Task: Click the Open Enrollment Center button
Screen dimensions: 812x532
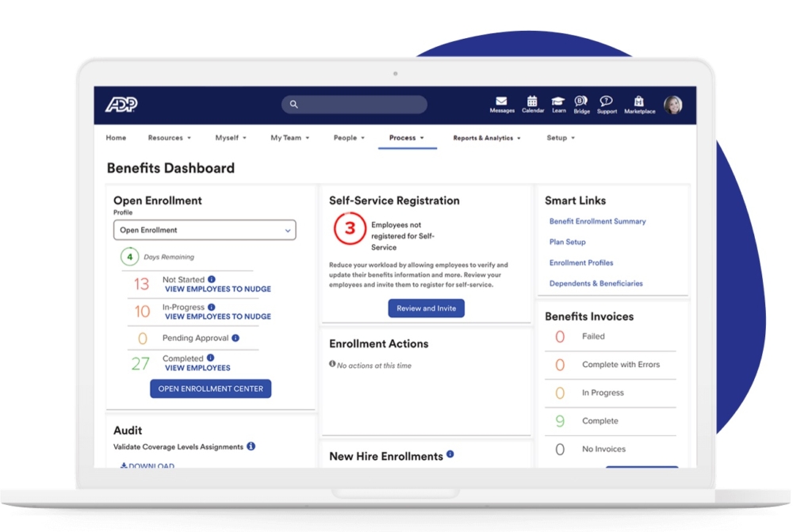Action: [210, 388]
